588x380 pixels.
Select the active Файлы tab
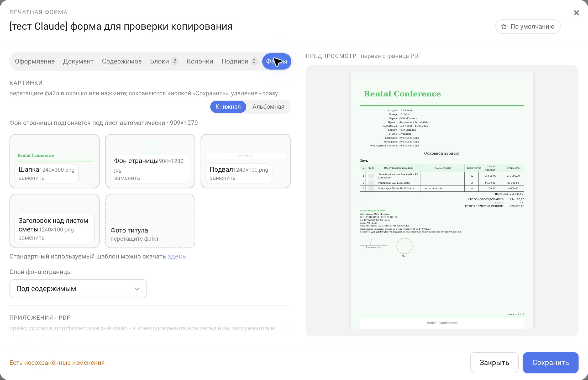[277, 61]
